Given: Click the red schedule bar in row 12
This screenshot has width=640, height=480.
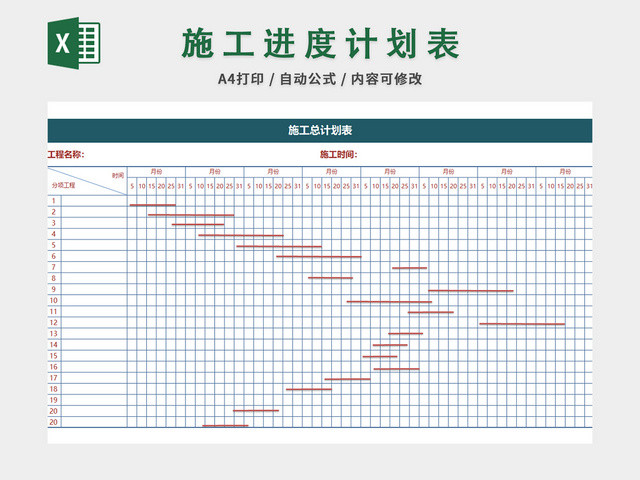Looking at the screenshot, I should pos(522,324).
